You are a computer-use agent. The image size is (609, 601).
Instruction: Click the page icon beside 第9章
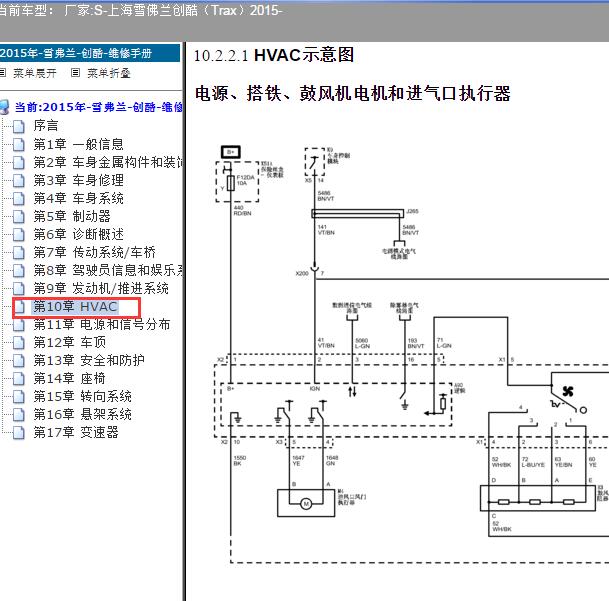19,289
